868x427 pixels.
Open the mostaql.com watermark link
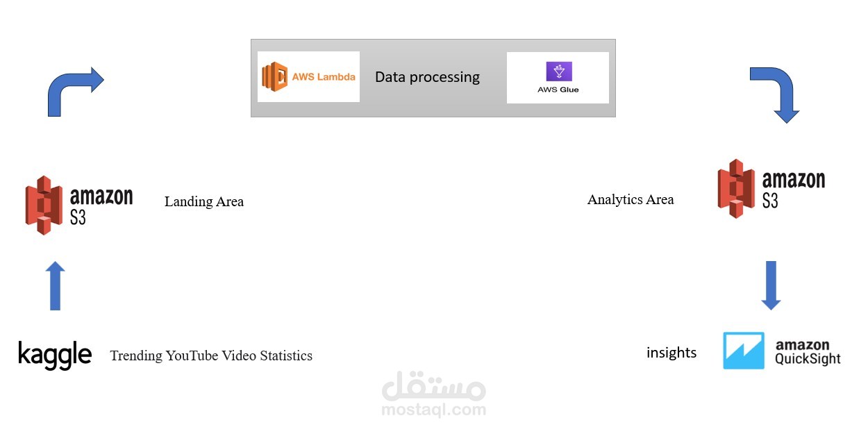click(x=434, y=410)
